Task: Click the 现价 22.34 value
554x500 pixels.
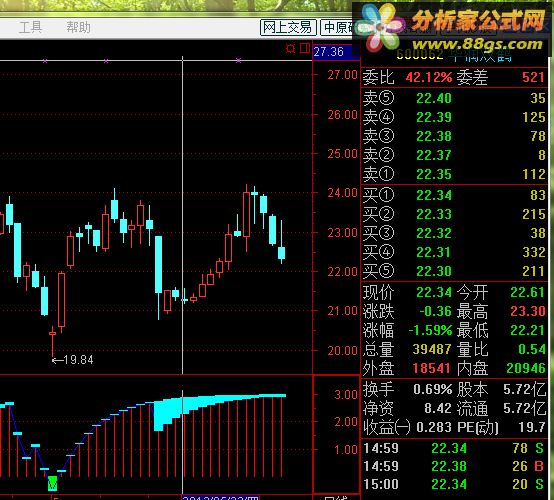Action: (x=434, y=293)
